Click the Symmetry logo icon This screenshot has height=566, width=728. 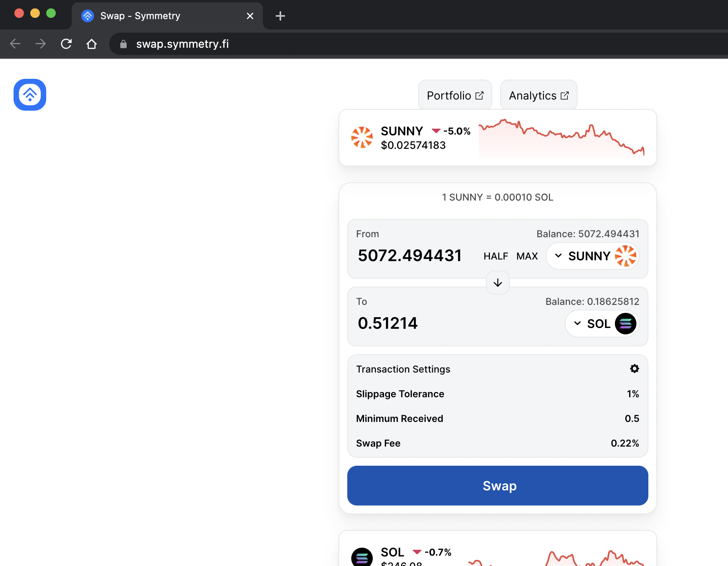point(30,95)
